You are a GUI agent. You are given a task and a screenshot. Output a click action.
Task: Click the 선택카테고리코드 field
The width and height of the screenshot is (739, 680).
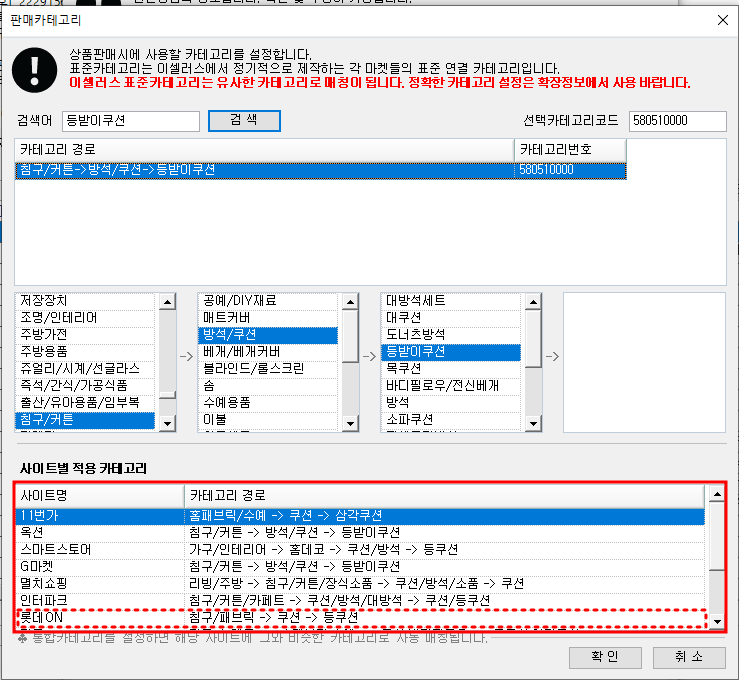coord(677,121)
